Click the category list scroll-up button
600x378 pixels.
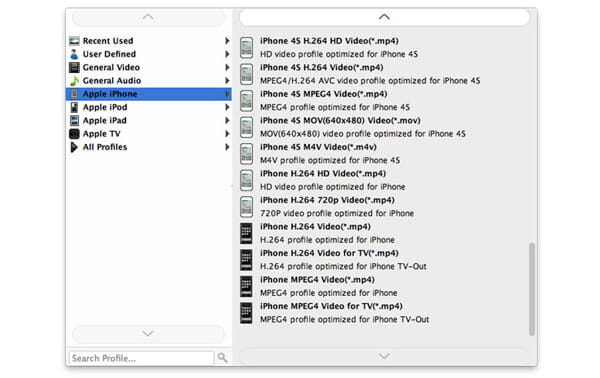pos(148,17)
